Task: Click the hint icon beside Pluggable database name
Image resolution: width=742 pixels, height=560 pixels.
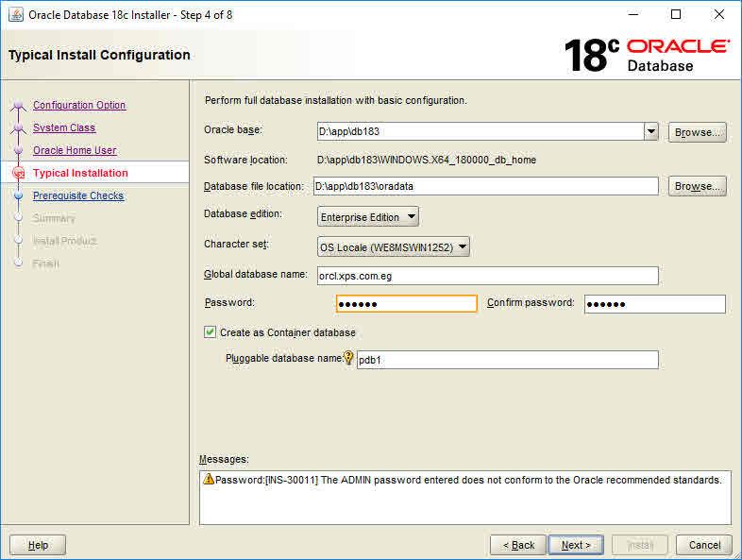Action: (x=348, y=359)
